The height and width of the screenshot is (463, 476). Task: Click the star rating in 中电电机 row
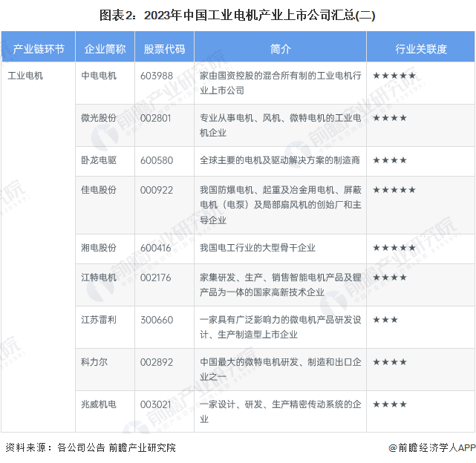(394, 76)
